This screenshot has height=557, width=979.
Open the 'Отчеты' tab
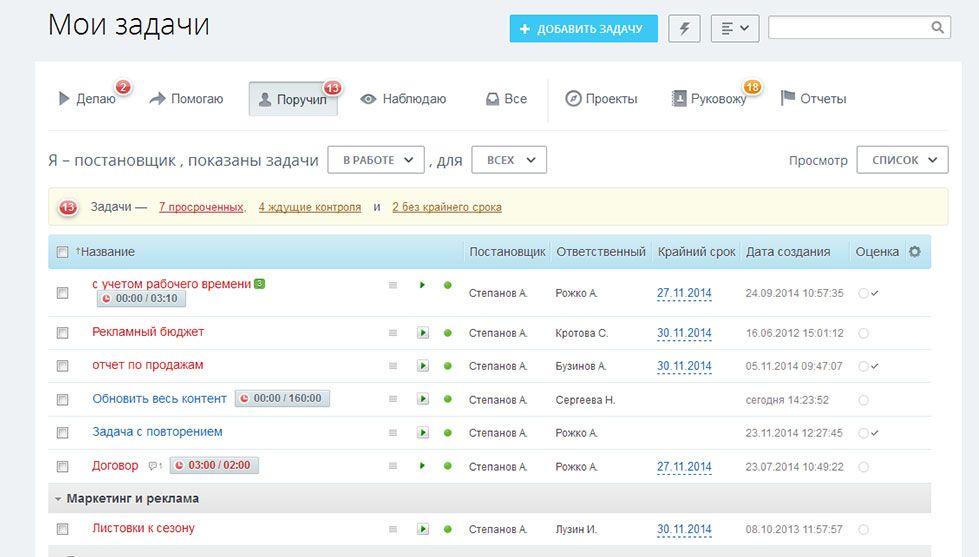pyautogui.click(x=814, y=99)
